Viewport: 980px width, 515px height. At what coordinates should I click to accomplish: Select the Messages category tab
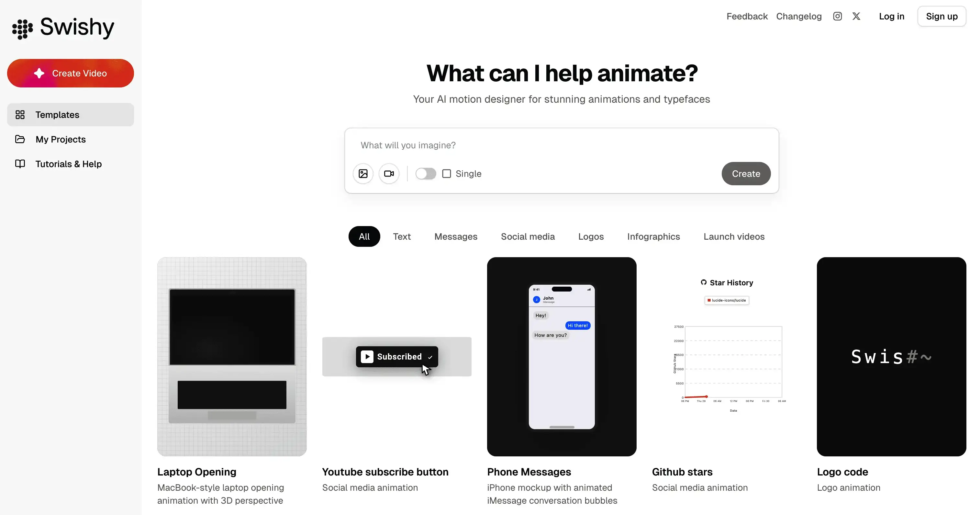pyautogui.click(x=456, y=236)
